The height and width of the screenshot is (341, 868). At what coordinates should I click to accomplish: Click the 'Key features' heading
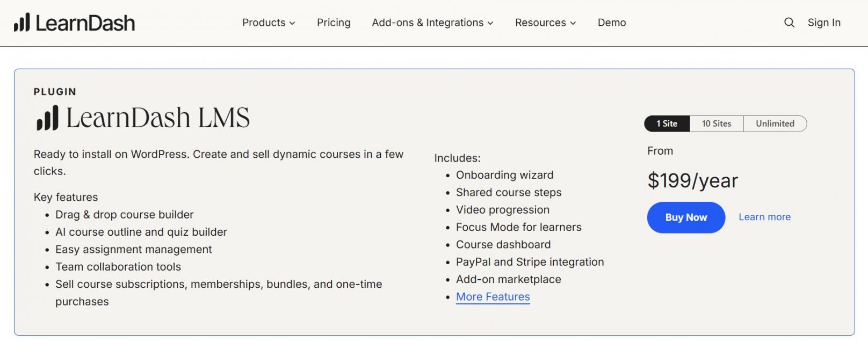click(66, 197)
